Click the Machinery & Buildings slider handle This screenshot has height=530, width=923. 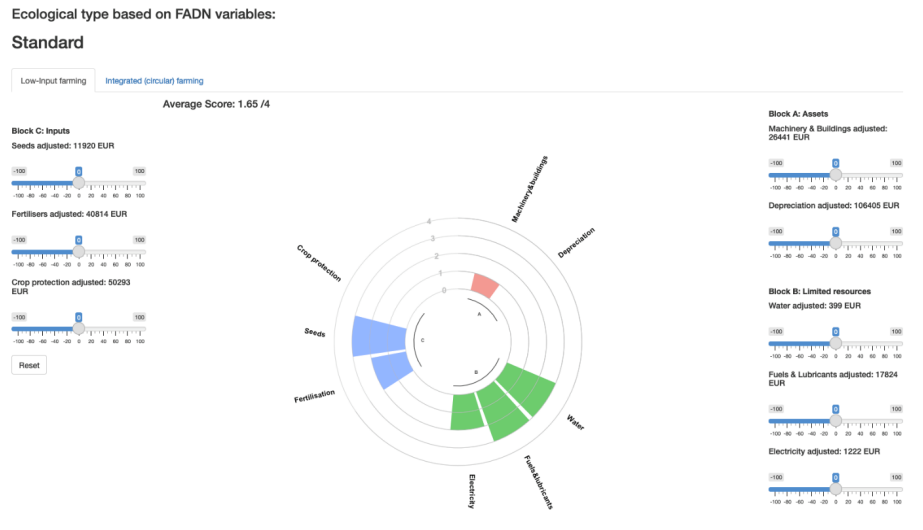click(x=835, y=175)
